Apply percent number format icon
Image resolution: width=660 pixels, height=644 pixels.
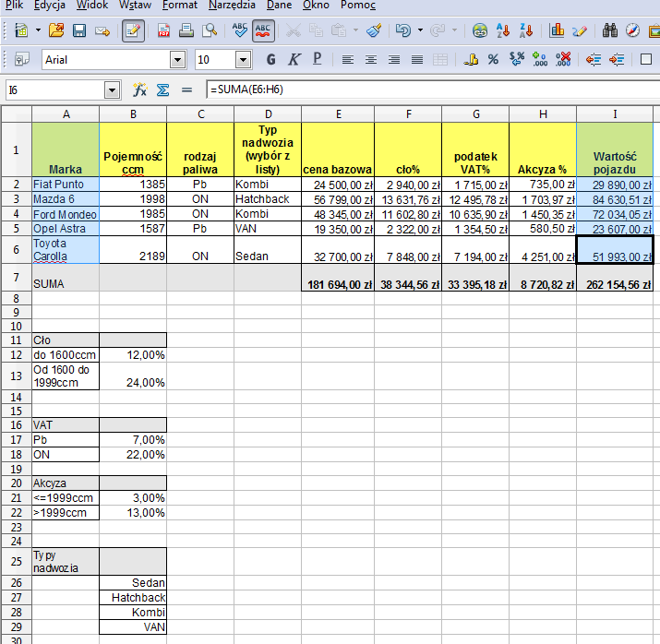[x=494, y=60]
